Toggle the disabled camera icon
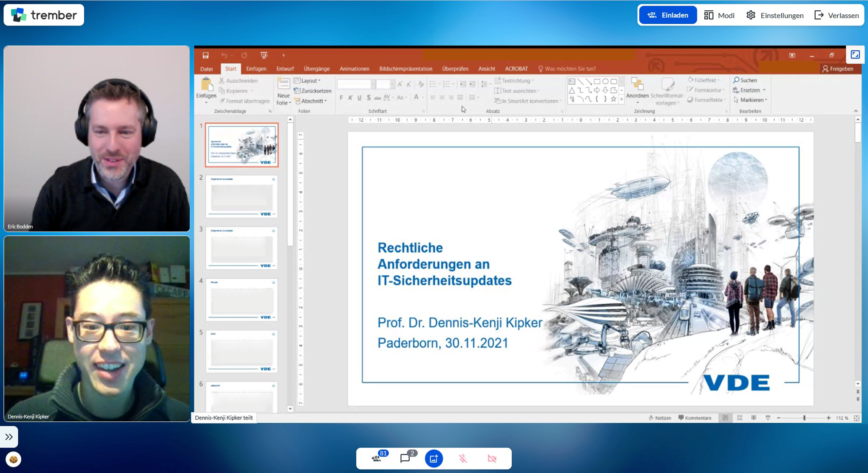Viewport: 868px width, 473px height. tap(492, 458)
